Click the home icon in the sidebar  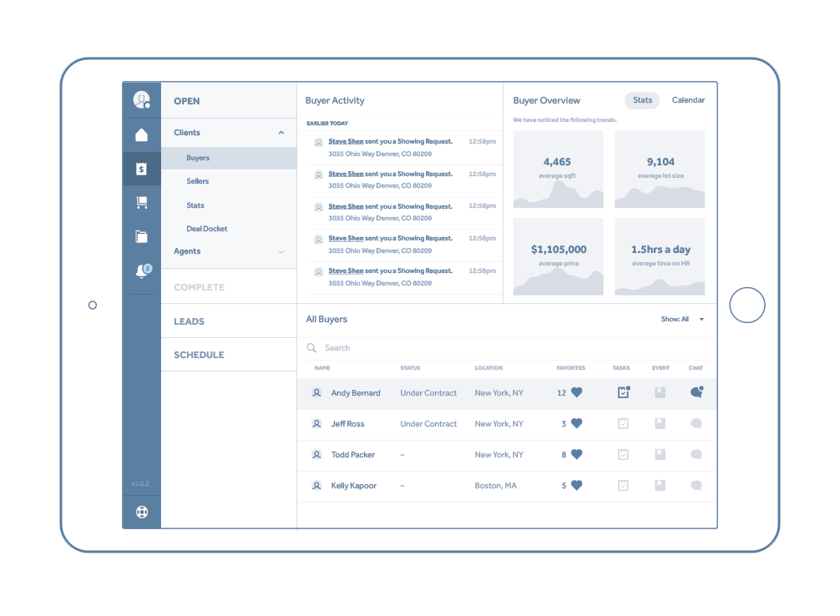tap(141, 135)
